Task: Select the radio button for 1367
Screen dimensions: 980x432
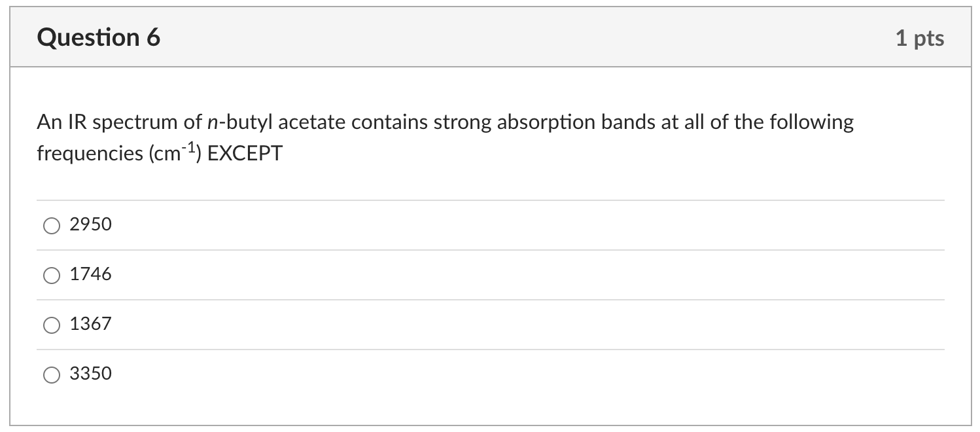Action: [51, 325]
